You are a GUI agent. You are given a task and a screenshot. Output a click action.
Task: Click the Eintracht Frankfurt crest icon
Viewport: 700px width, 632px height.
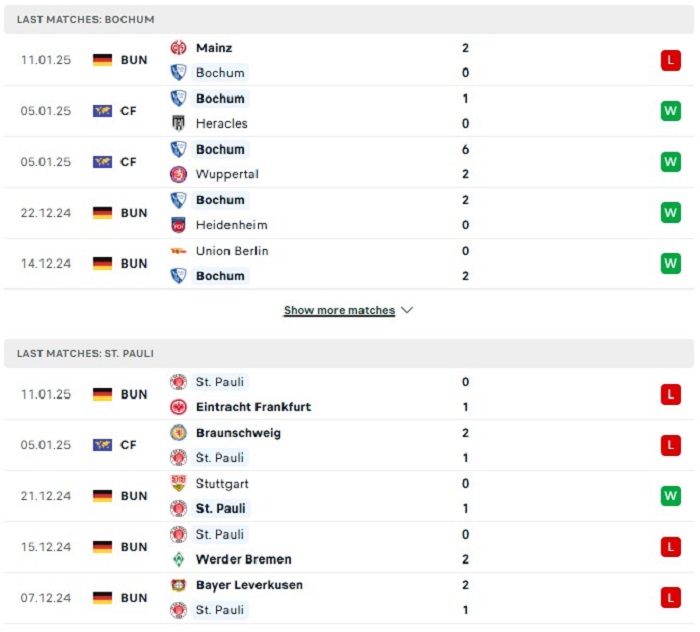178,407
